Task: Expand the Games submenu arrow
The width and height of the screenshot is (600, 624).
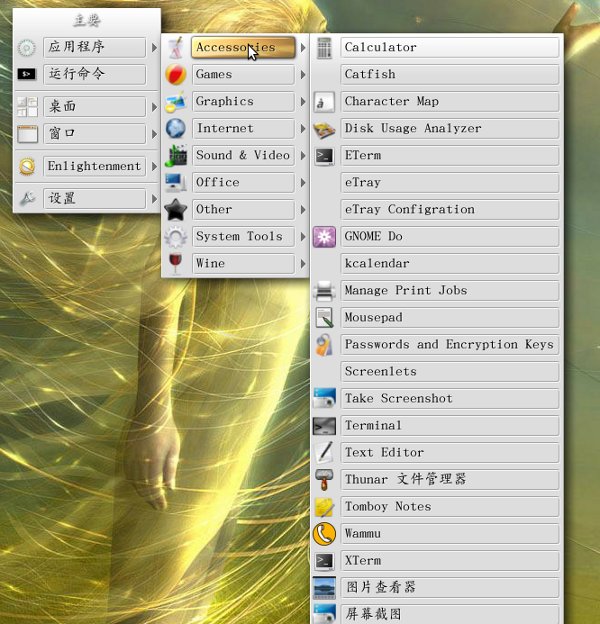Action: pyautogui.click(x=303, y=75)
